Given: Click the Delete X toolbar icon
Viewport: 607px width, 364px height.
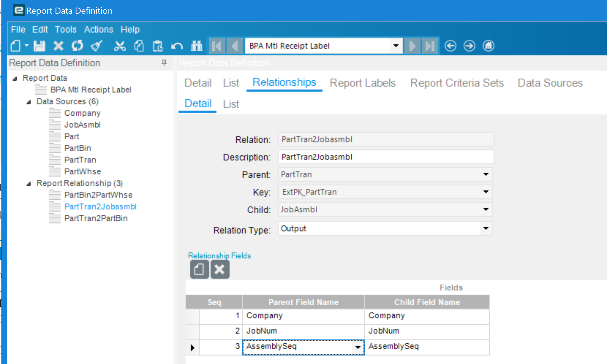Looking at the screenshot, I should point(58,46).
